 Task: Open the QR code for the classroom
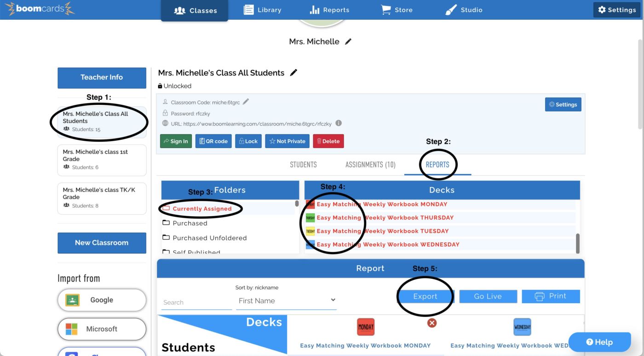[213, 141]
